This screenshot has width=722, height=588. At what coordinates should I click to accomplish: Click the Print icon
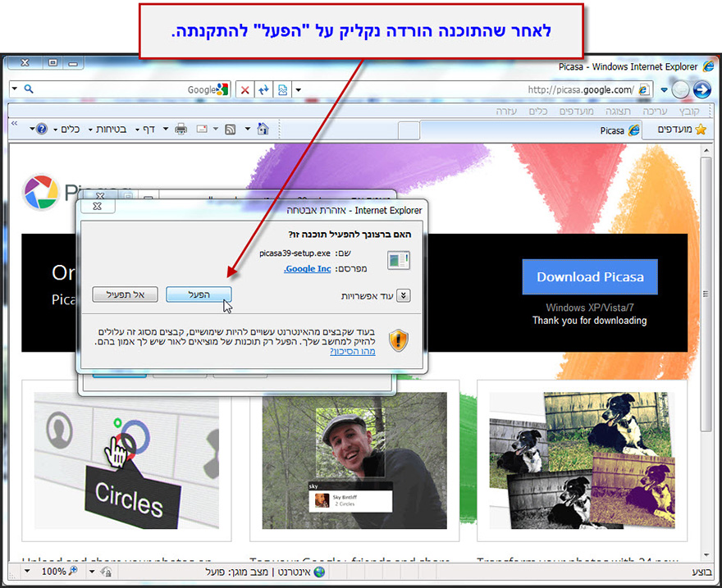coord(181,130)
